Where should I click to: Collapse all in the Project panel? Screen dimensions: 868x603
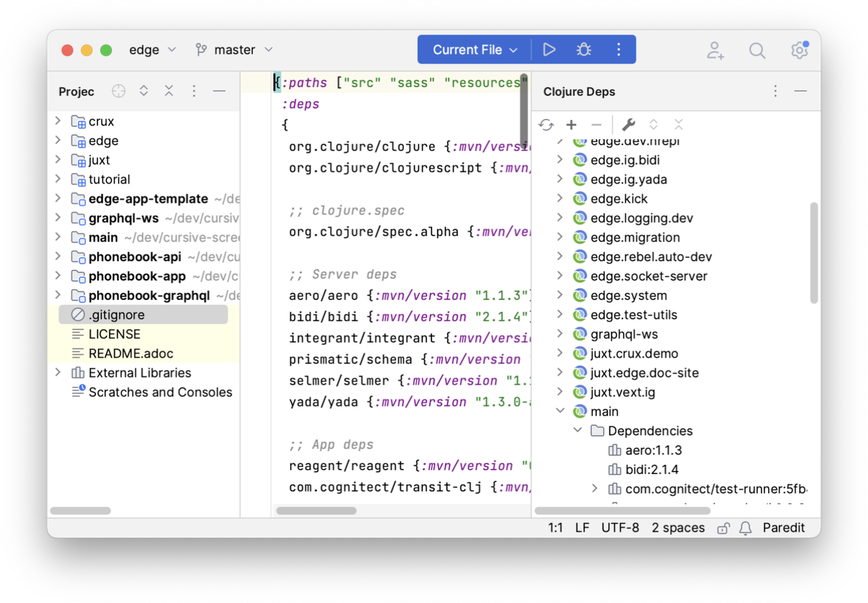(169, 91)
